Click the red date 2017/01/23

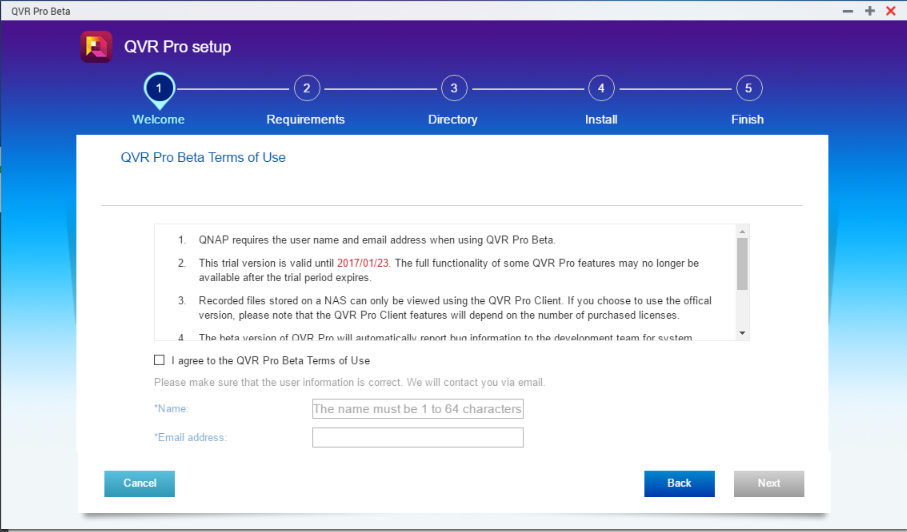click(x=363, y=263)
